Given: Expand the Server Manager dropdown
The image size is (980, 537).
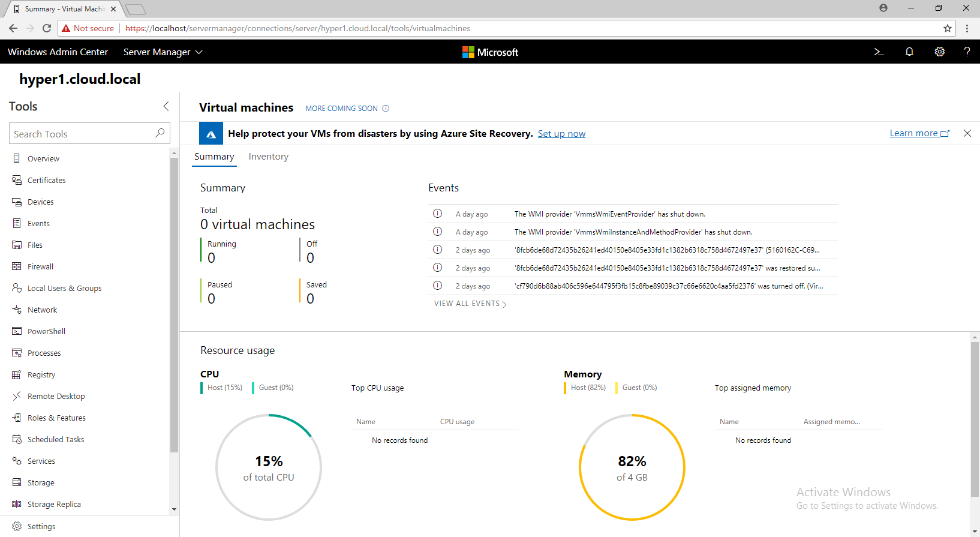Looking at the screenshot, I should click(163, 52).
